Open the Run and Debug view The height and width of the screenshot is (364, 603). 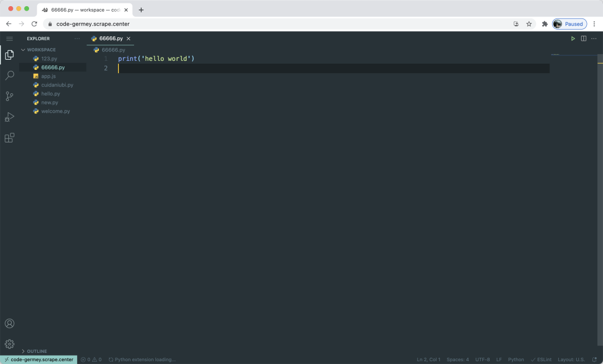[x=9, y=117]
